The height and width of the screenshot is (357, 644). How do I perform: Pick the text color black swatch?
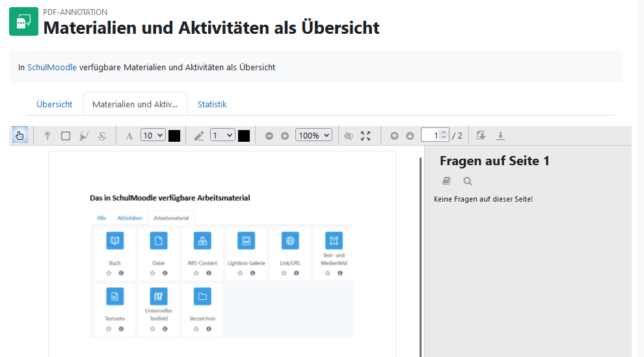pos(174,136)
